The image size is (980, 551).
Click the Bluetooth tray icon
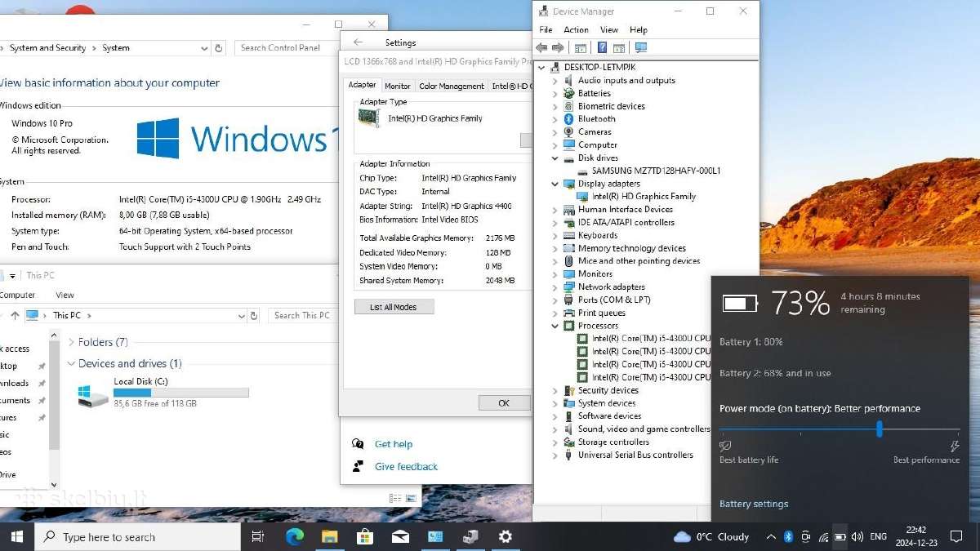coord(788,536)
